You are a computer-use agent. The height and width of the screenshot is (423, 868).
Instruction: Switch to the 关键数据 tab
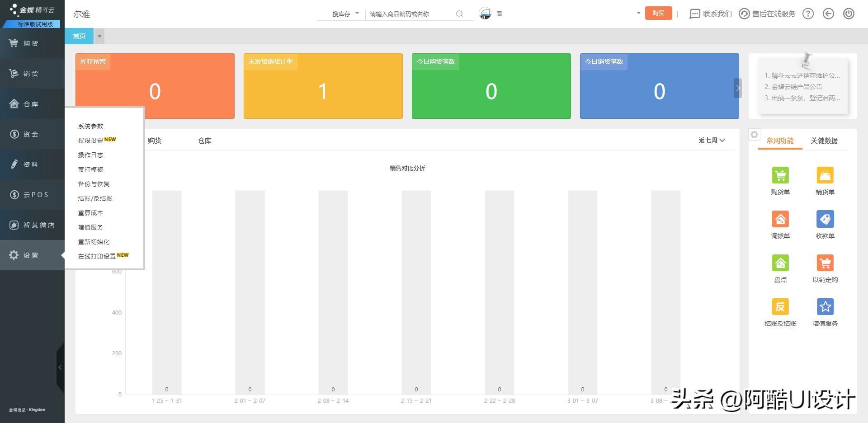tap(824, 141)
